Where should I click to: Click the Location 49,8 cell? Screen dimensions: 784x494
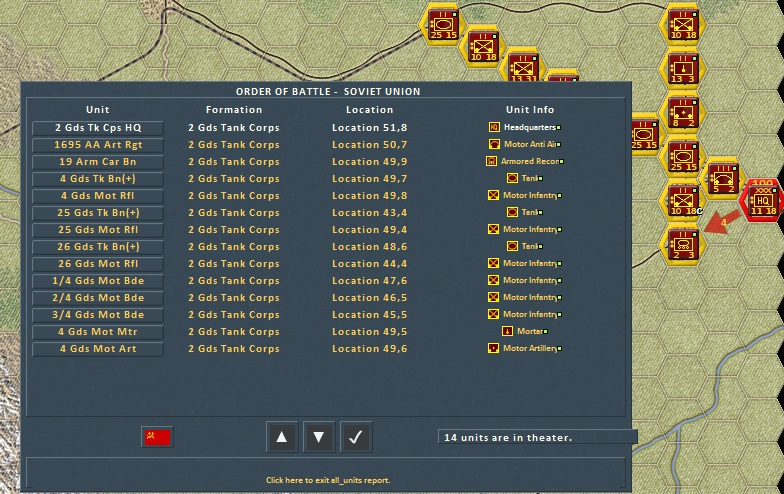tap(370, 196)
